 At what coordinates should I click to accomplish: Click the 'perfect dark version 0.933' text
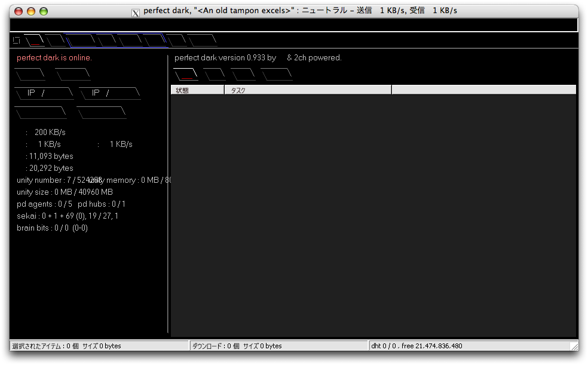coord(220,58)
